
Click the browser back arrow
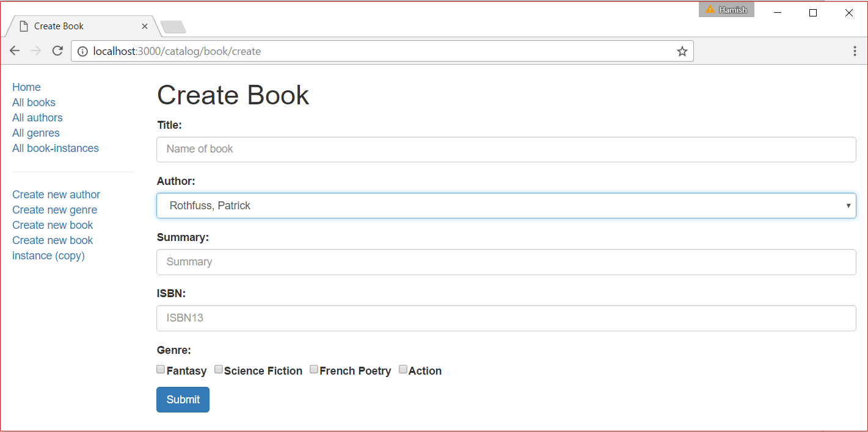(x=15, y=51)
